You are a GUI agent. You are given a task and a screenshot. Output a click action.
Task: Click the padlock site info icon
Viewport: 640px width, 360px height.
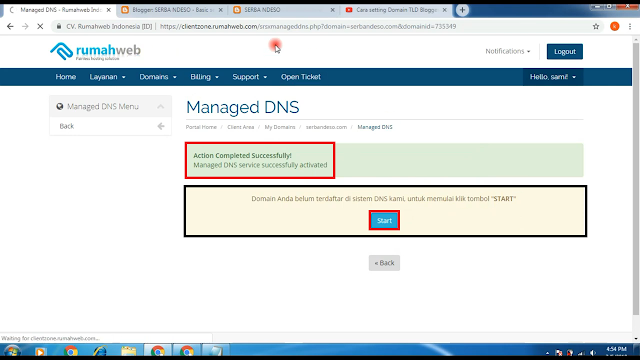[x=59, y=26]
